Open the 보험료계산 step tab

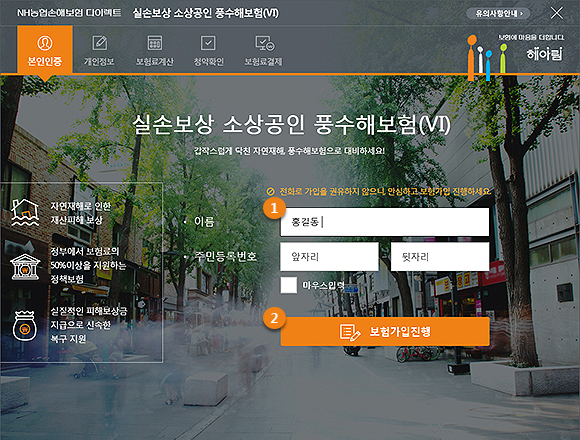(x=154, y=51)
